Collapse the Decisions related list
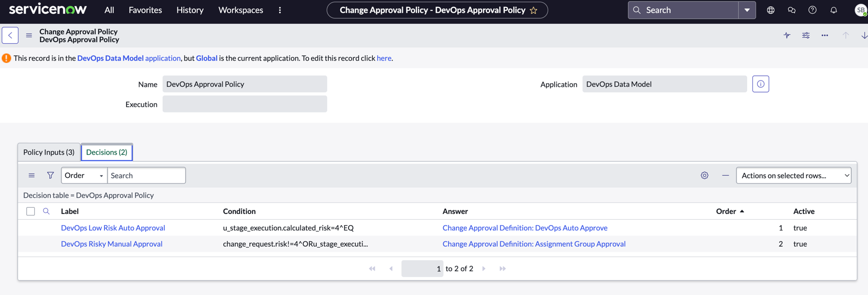The height and width of the screenshot is (295, 868). tap(725, 175)
